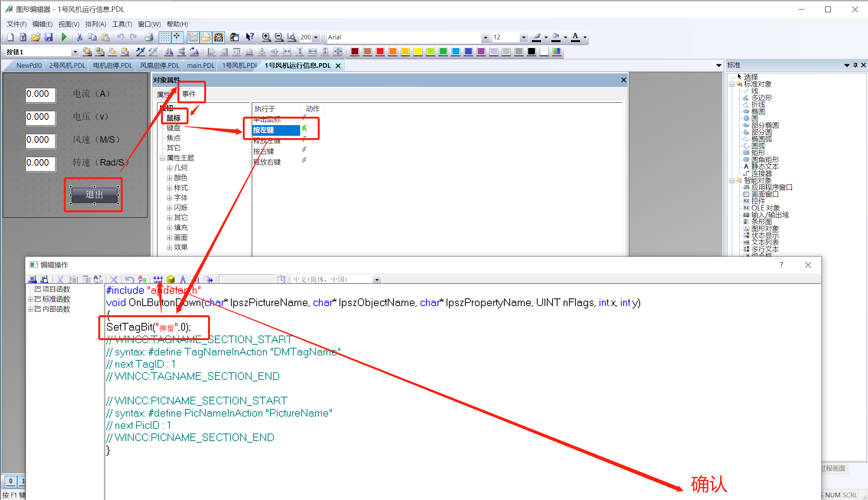
Task: Click the 退出 button on canvas
Action: [x=94, y=195]
